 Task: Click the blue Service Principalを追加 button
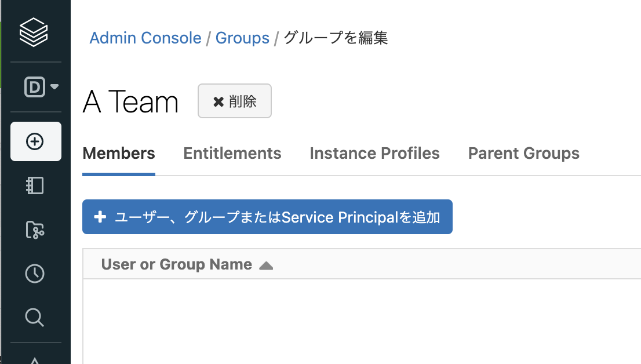click(267, 217)
